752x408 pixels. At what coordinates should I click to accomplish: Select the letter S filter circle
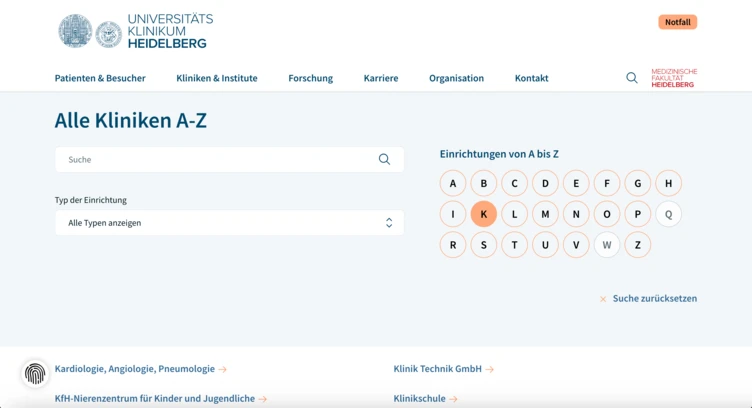483,245
